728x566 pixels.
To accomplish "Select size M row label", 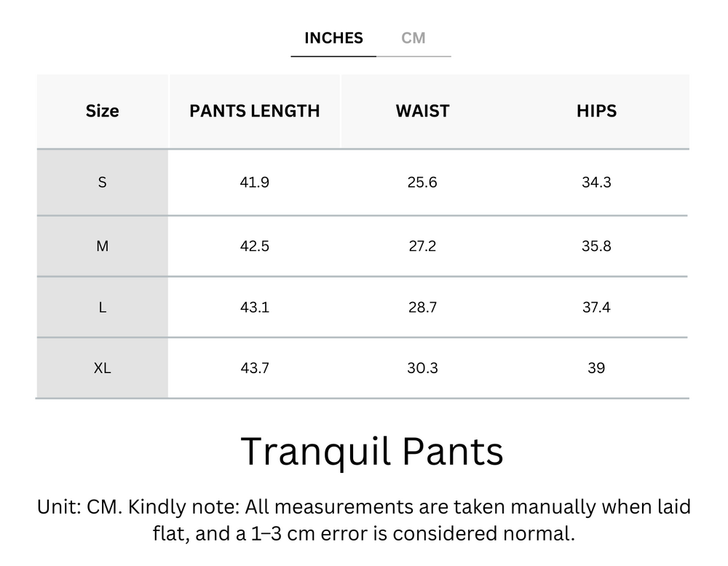I will click(x=102, y=245).
